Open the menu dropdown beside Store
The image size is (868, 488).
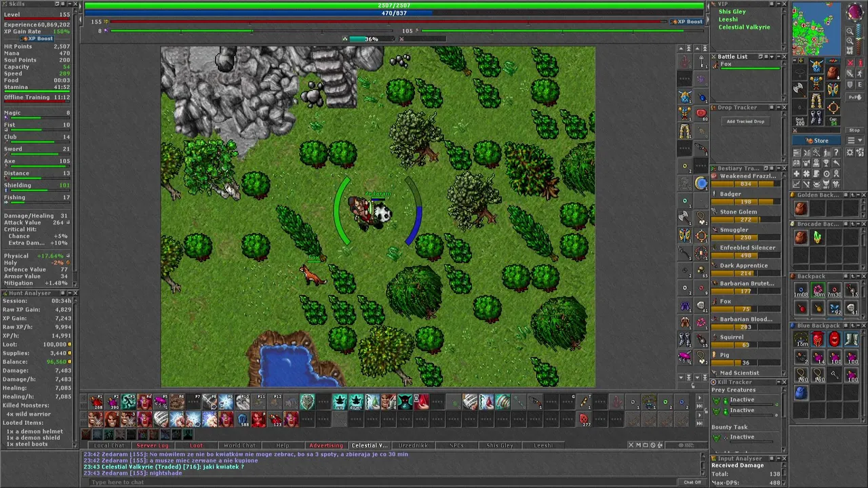(x=854, y=141)
